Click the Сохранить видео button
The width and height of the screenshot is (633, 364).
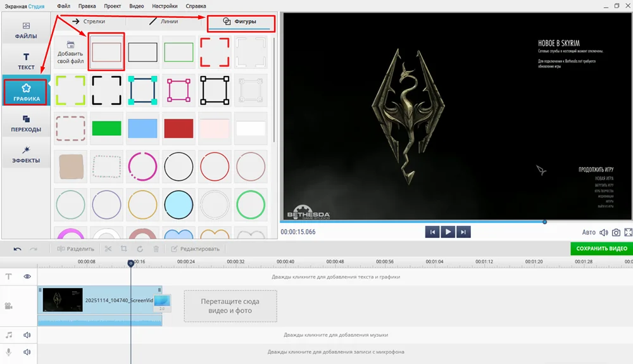click(x=601, y=249)
